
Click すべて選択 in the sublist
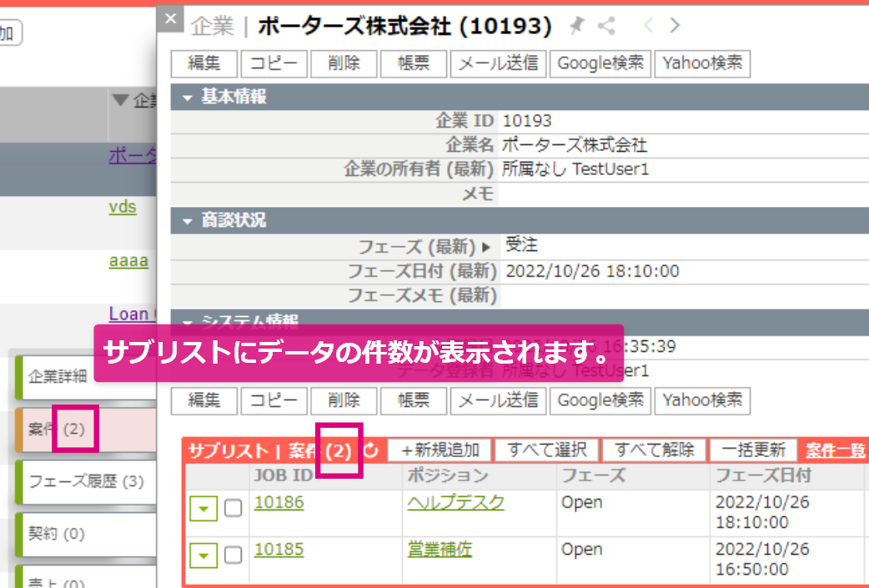point(546,450)
